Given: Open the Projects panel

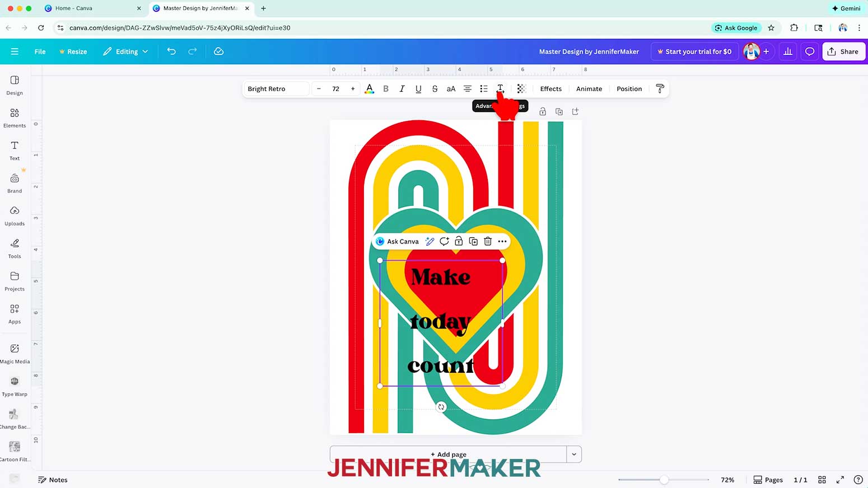Looking at the screenshot, I should point(15,281).
